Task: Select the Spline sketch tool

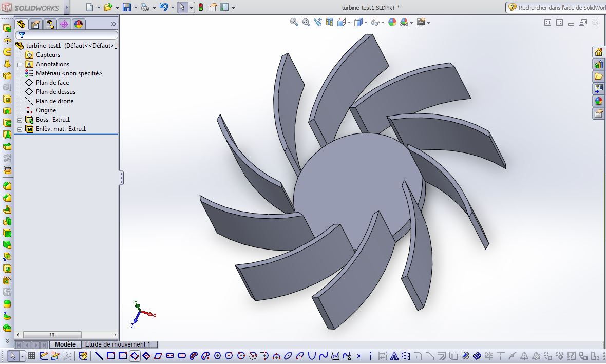Action: click(x=324, y=355)
